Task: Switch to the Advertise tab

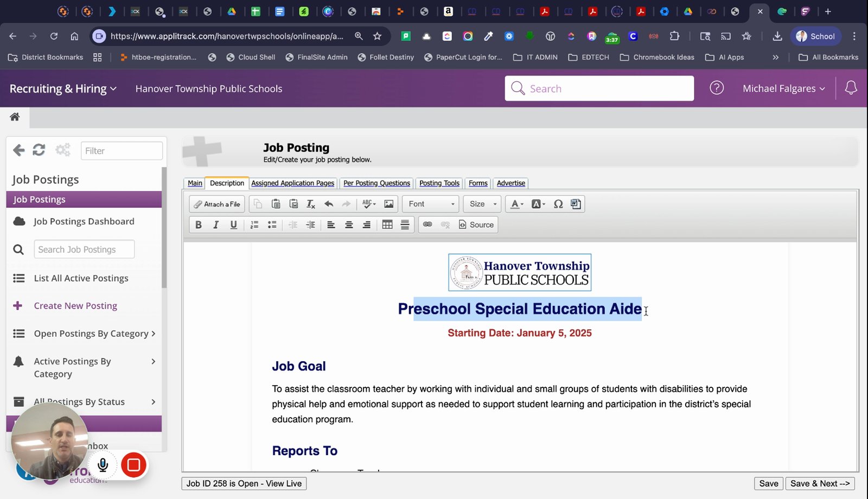Action: (511, 183)
